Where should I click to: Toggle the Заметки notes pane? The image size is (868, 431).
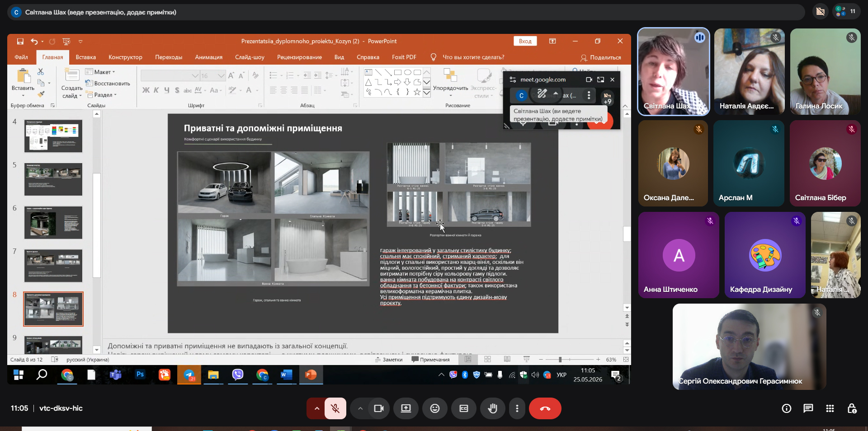(389, 360)
